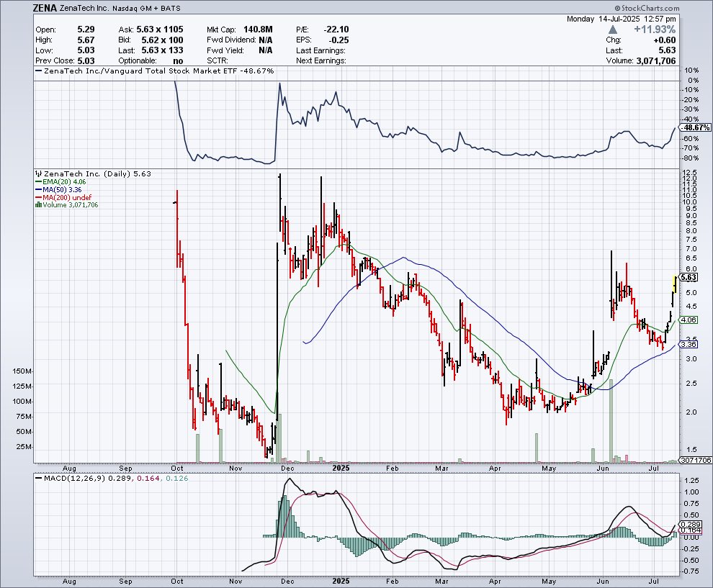Click the blue MA(50) legend line marker
Viewport: 713px width, 588px height.
pos(39,189)
